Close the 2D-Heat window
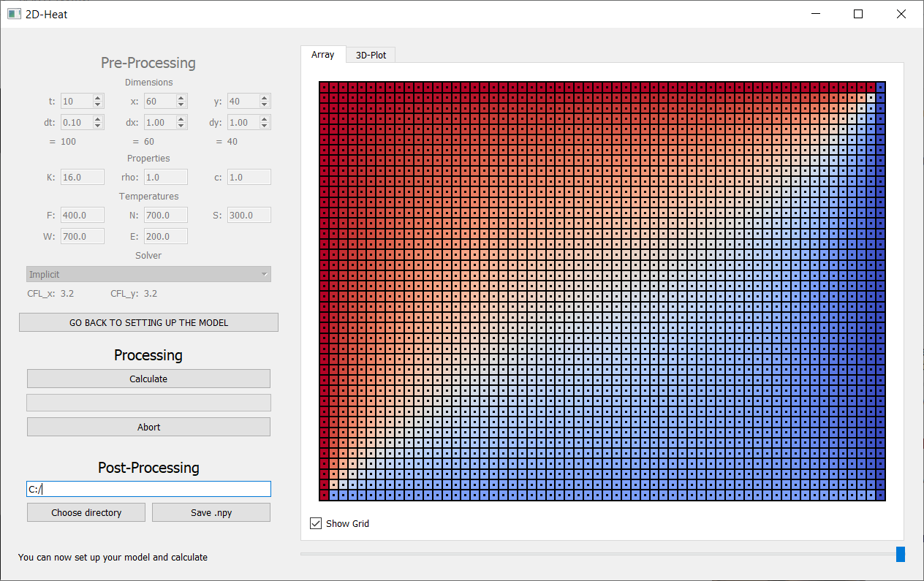 901,14
